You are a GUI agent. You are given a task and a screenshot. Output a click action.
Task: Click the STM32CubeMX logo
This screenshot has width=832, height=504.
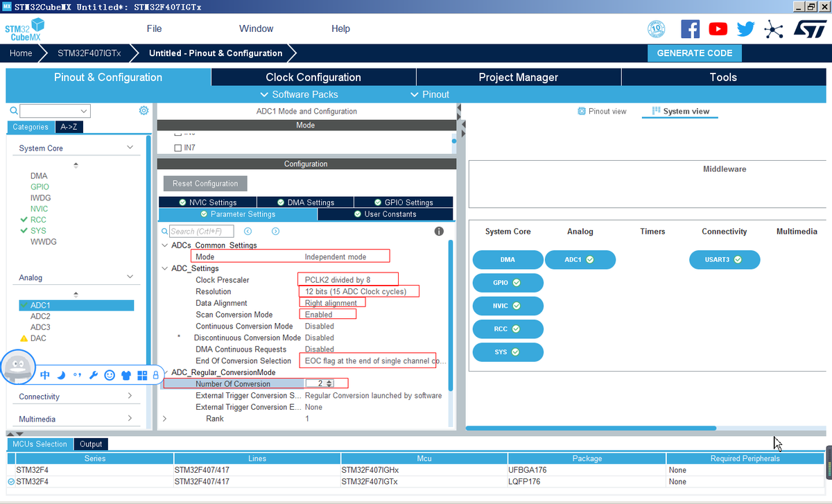tap(24, 31)
